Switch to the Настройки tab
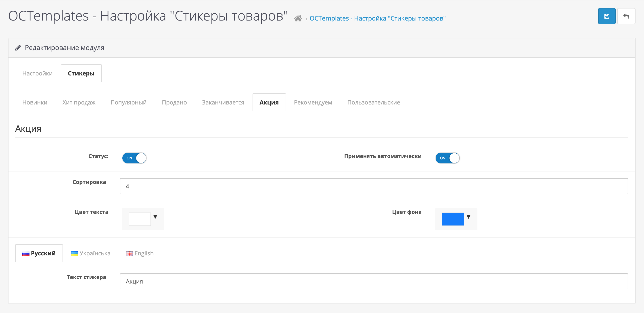This screenshot has height=313, width=644. [38, 73]
